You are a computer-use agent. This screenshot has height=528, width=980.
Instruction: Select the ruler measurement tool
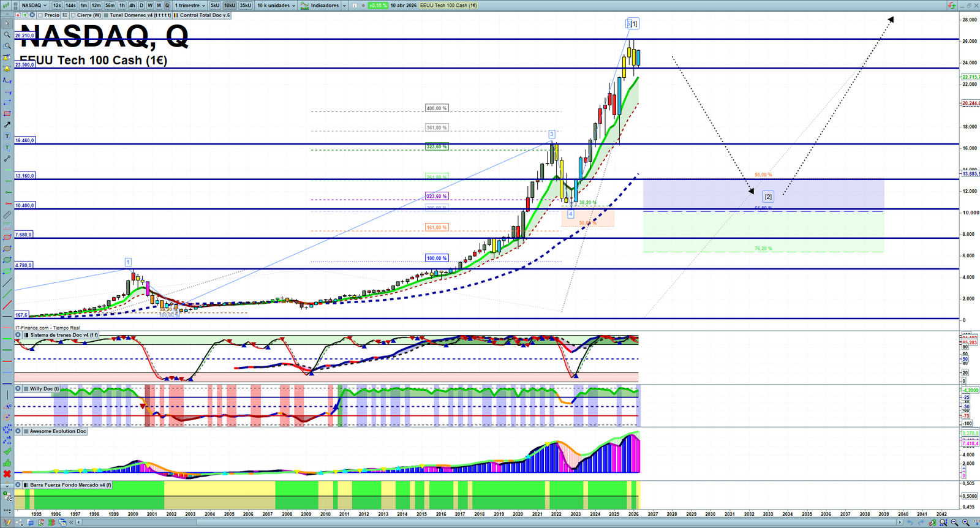point(7,215)
